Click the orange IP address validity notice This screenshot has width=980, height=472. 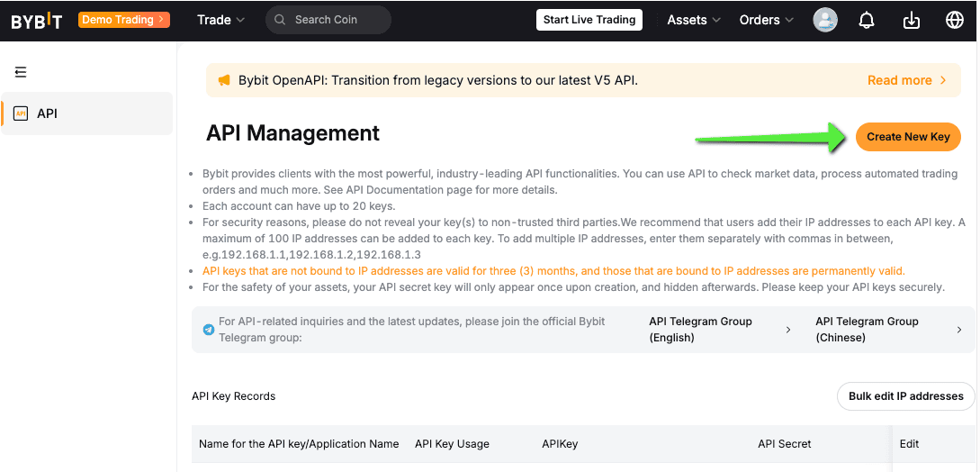pos(553,271)
